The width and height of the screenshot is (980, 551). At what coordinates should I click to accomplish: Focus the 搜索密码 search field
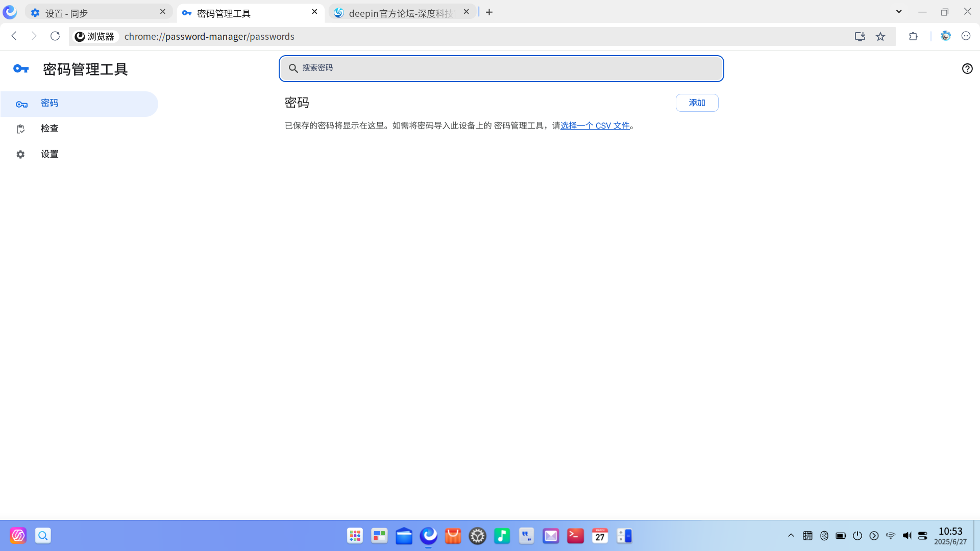pos(501,68)
